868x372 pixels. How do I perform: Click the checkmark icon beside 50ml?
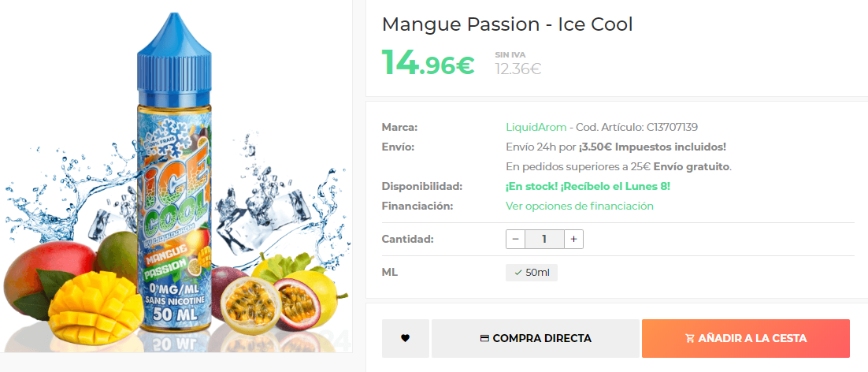tap(518, 273)
